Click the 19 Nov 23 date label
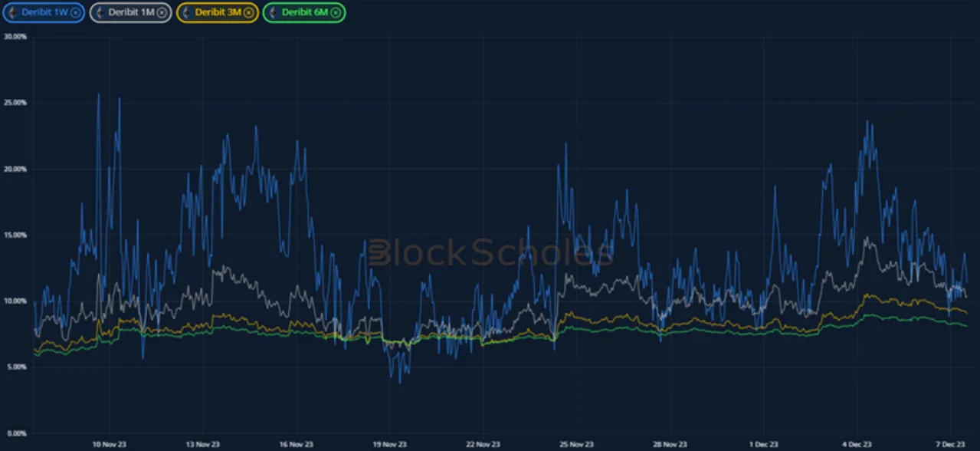Image resolution: width=980 pixels, height=451 pixels. coord(390,444)
